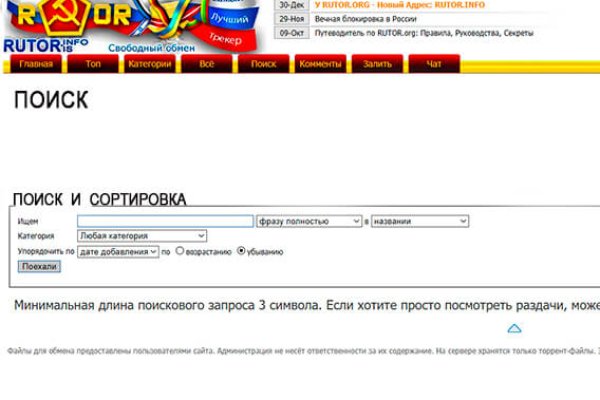This screenshot has height=400, width=600.
Task: Click the RUTOR site logo
Action: (x=60, y=27)
